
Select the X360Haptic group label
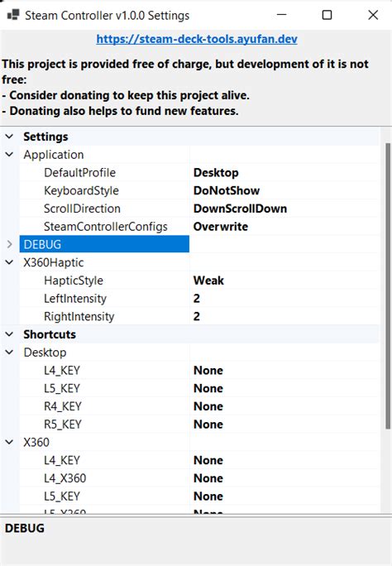[x=54, y=262]
